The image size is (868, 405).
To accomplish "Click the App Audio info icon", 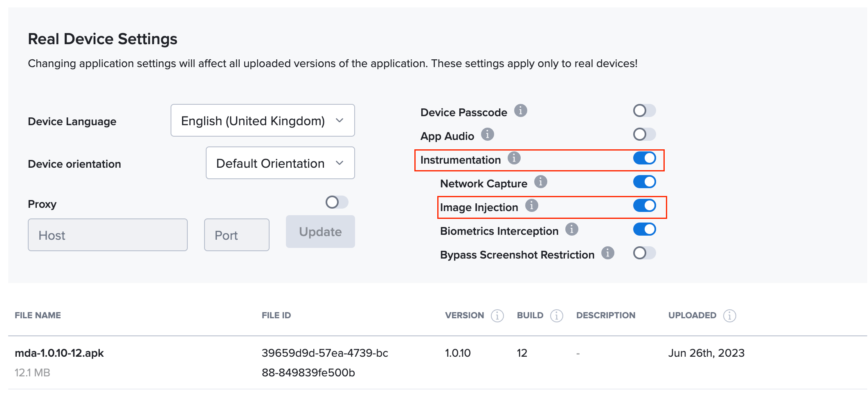I will click(x=488, y=134).
